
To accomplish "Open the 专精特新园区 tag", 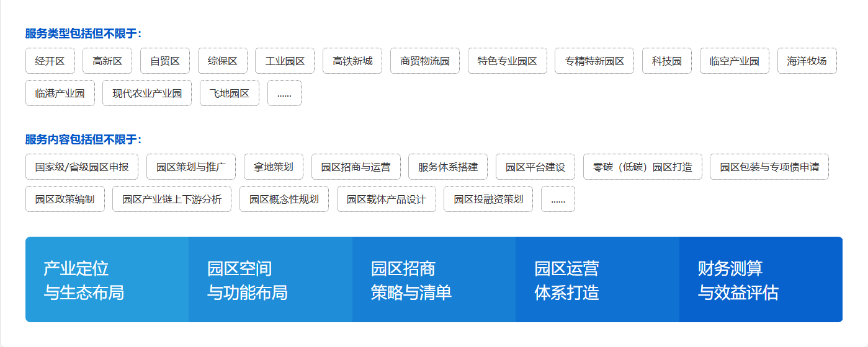I will (x=594, y=61).
